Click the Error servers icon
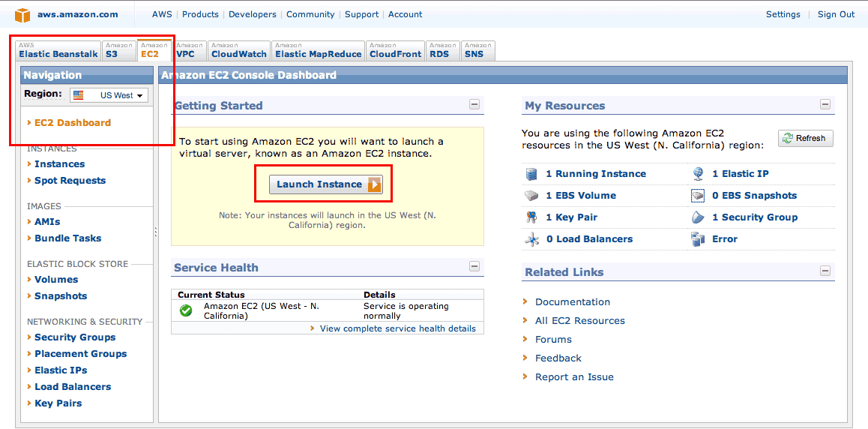868x429 pixels. (698, 239)
